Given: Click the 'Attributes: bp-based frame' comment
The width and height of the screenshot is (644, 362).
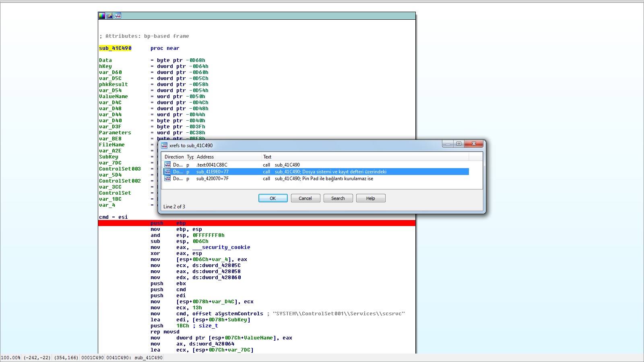Looking at the screenshot, I should [144, 36].
